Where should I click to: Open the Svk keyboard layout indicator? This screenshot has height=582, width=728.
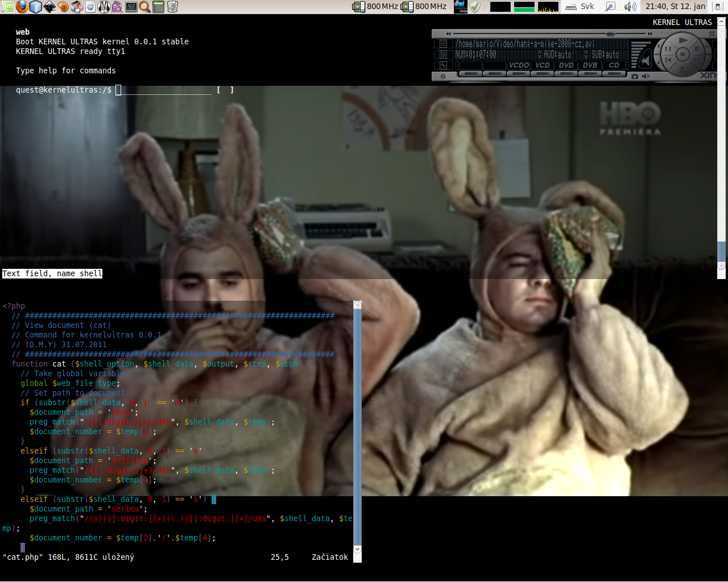point(580,6)
